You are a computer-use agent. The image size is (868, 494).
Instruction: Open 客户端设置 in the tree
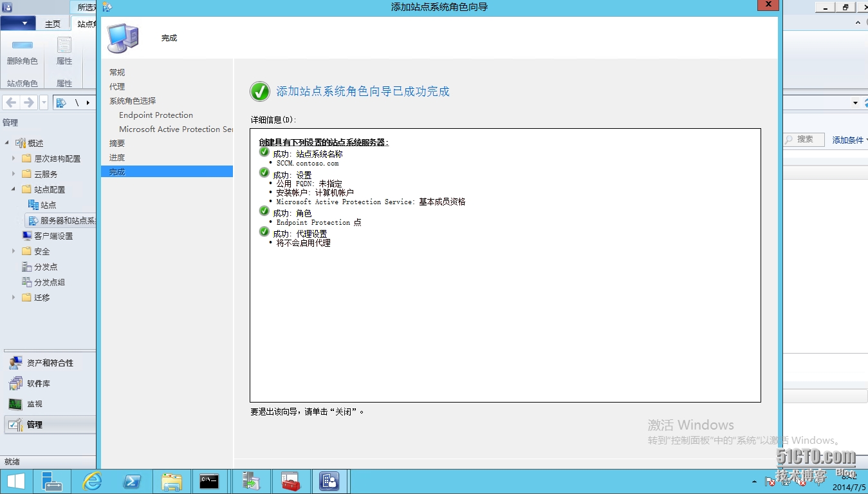pyautogui.click(x=53, y=236)
